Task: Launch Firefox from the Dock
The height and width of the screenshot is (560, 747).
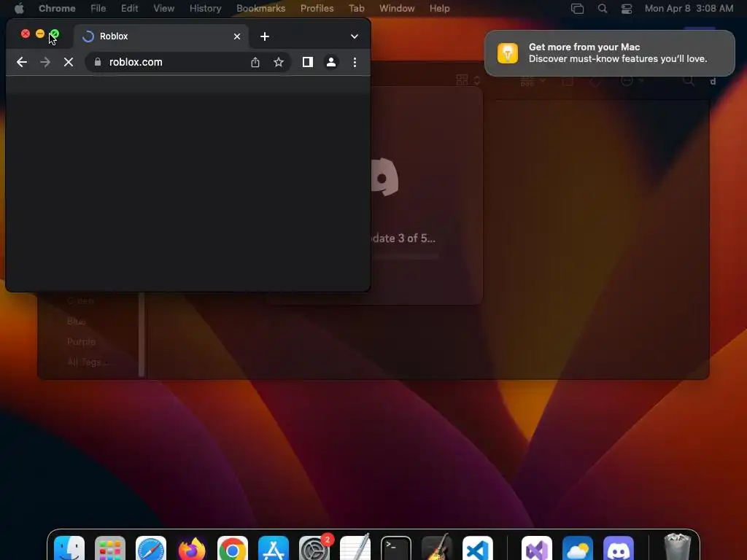Action: coord(192,548)
